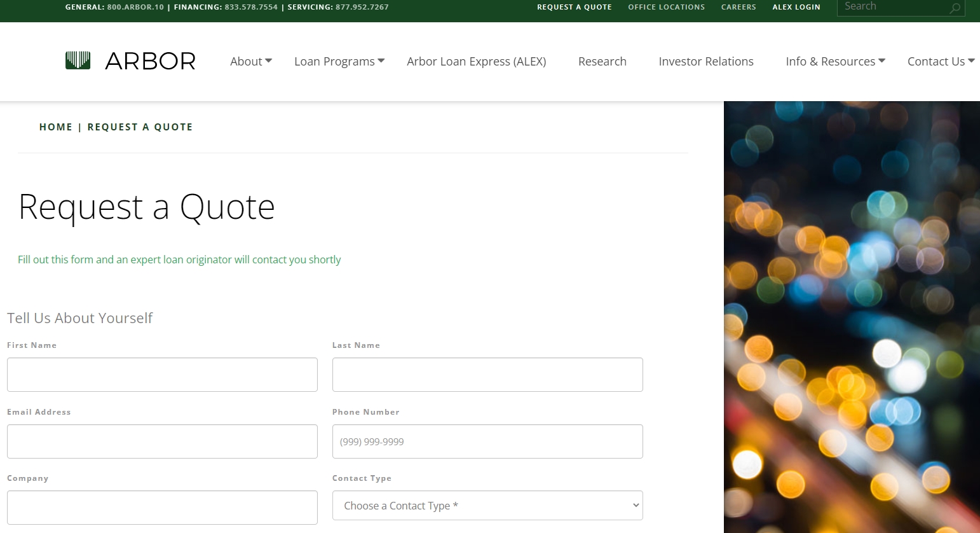This screenshot has height=533, width=980.
Task: Select the Email Address input
Action: (162, 441)
